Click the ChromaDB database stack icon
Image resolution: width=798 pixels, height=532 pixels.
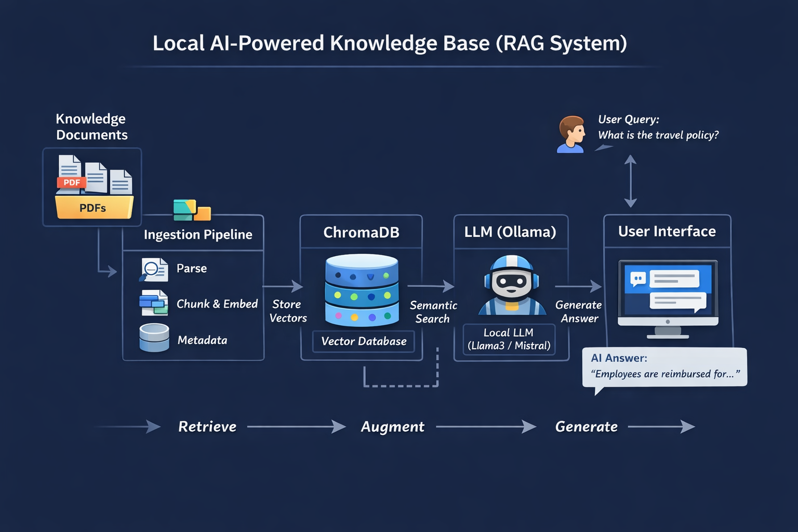362,290
